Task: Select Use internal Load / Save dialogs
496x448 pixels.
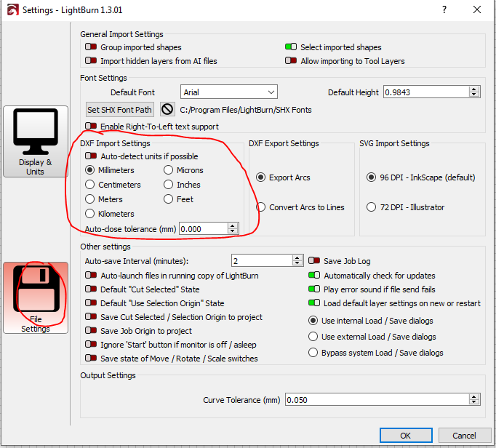Action: 313,321
